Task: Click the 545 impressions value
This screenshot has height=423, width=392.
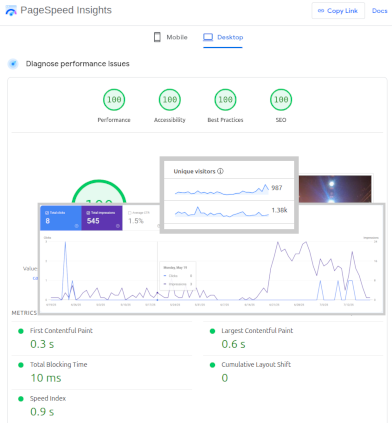Action: (93, 221)
